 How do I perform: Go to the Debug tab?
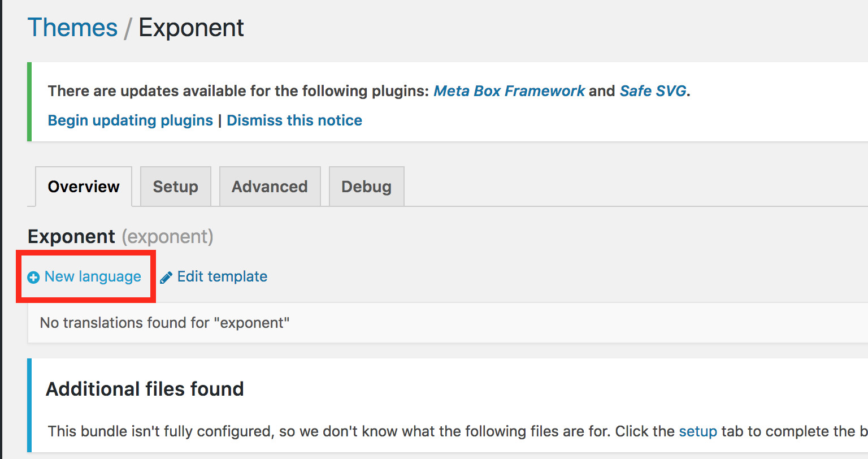click(366, 187)
